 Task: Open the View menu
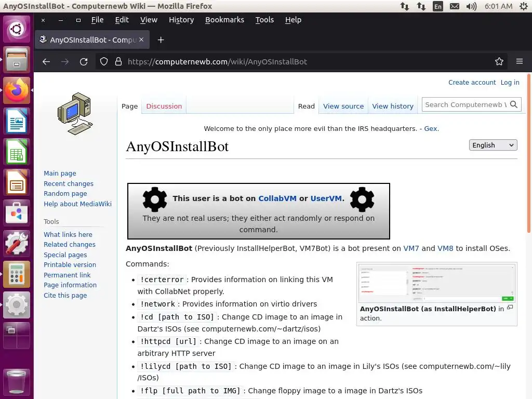point(149,20)
